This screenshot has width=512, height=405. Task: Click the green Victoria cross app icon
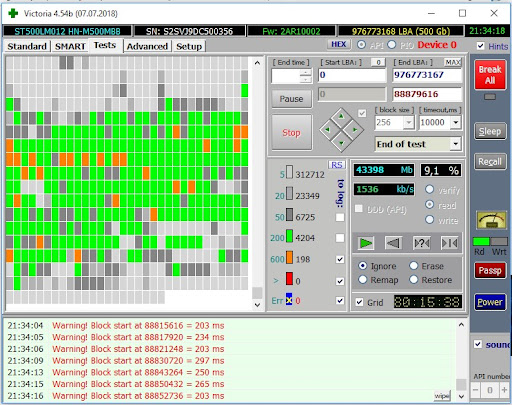13,13
